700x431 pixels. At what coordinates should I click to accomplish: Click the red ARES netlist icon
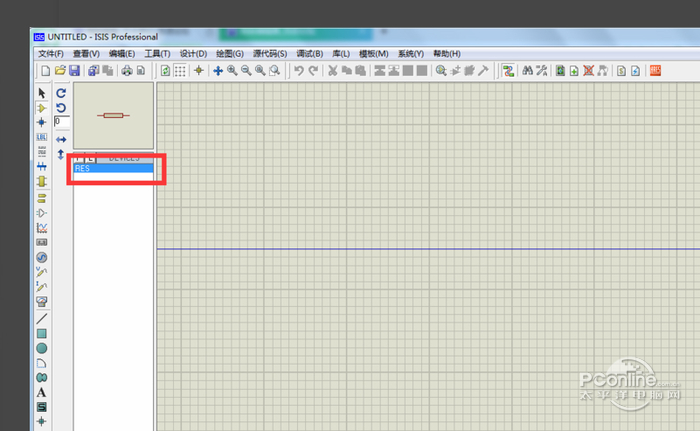tap(655, 71)
